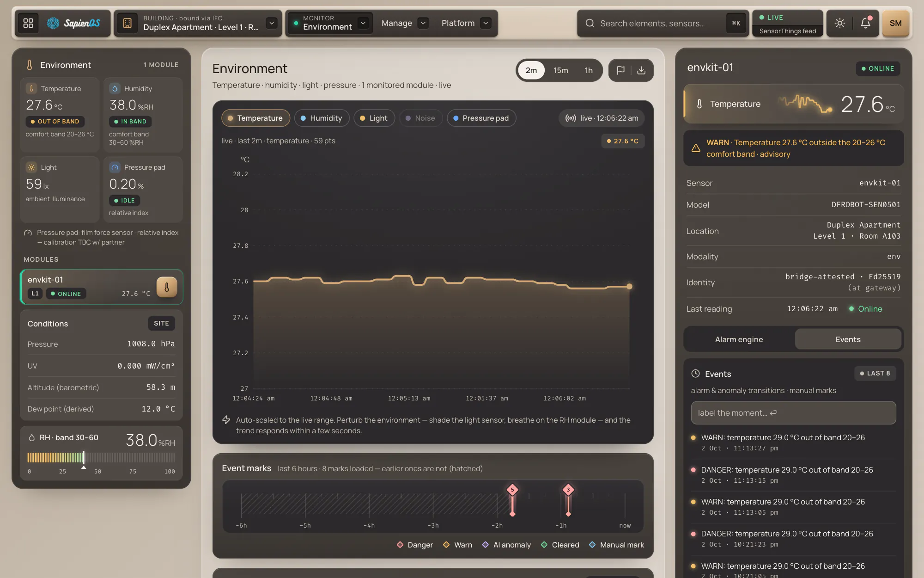Toggle Light series chip
The image size is (924, 578).
tap(374, 118)
